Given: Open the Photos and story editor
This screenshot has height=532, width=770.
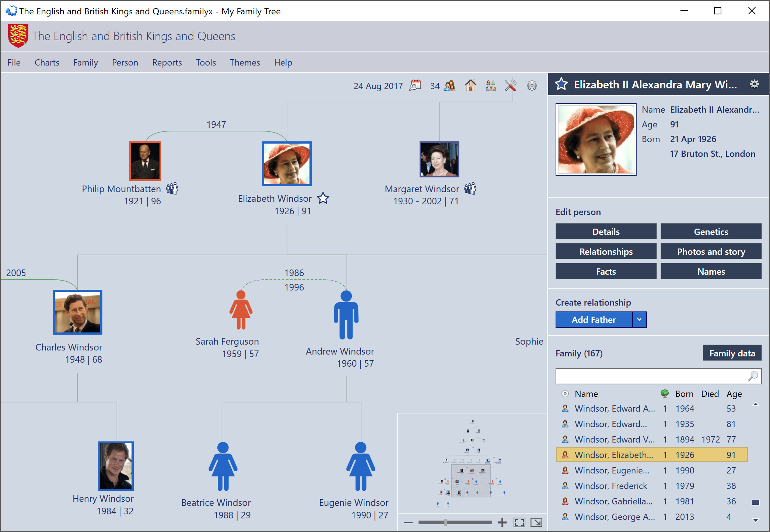Looking at the screenshot, I should click(711, 251).
